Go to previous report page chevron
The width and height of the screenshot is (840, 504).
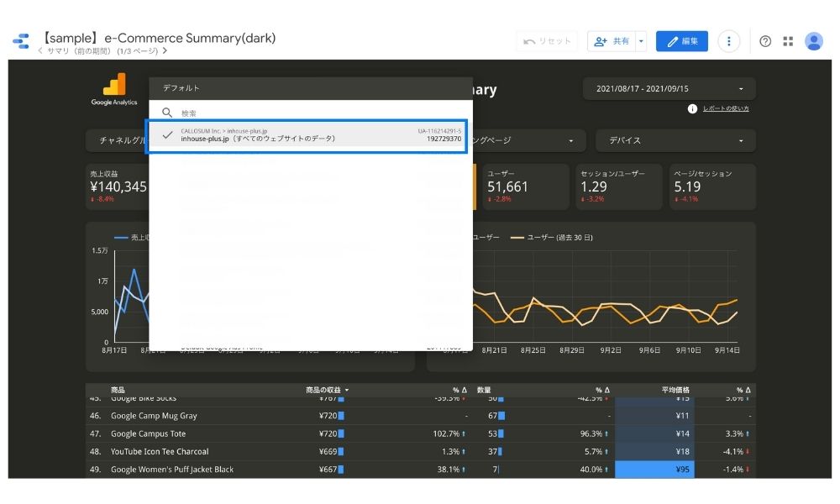40,51
